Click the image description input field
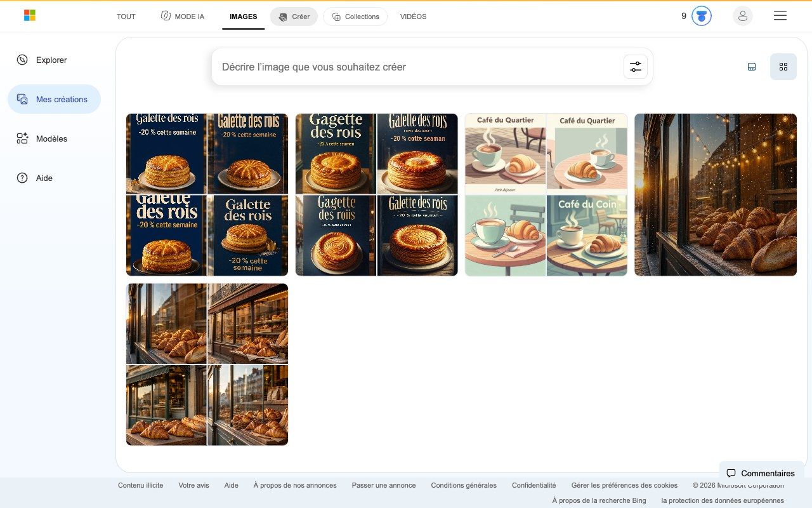Image resolution: width=812 pixels, height=508 pixels. (x=419, y=67)
